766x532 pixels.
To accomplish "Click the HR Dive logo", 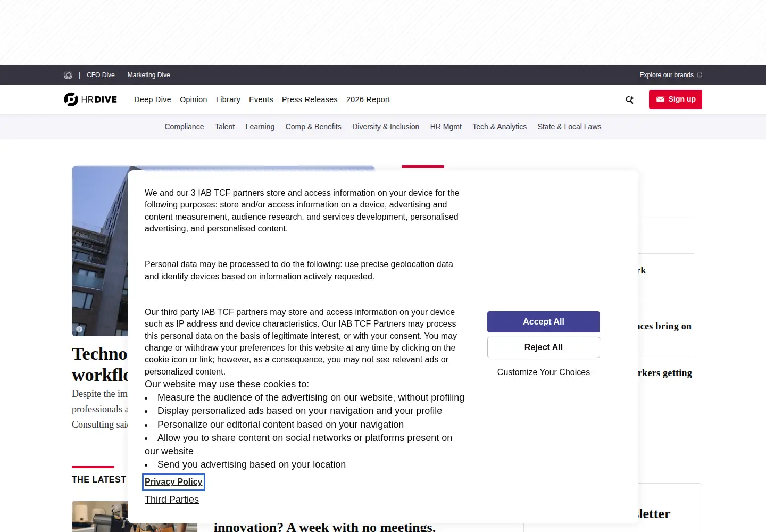I will [90, 99].
